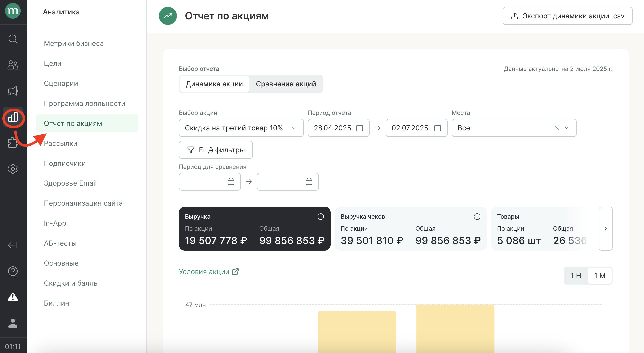The width and height of the screenshot is (644, 353).
Task: Set chart granularity to 1 М
Action: (x=600, y=276)
